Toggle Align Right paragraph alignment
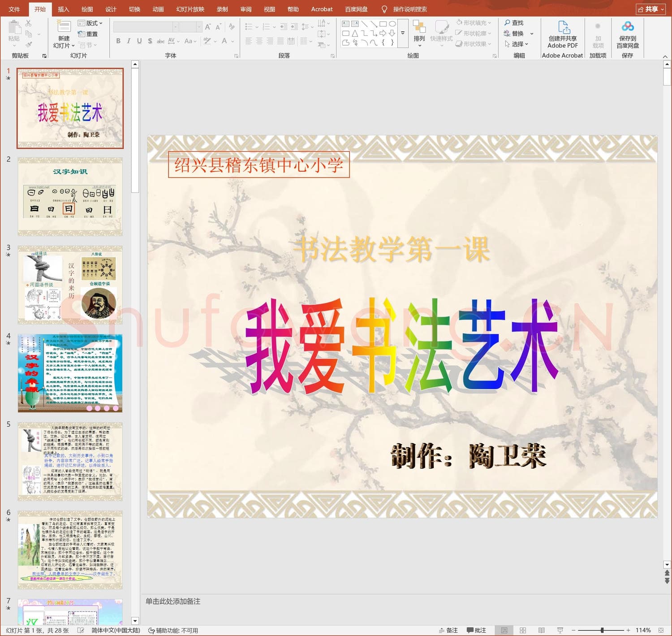Screen dimensions: 672x636 click(270, 41)
